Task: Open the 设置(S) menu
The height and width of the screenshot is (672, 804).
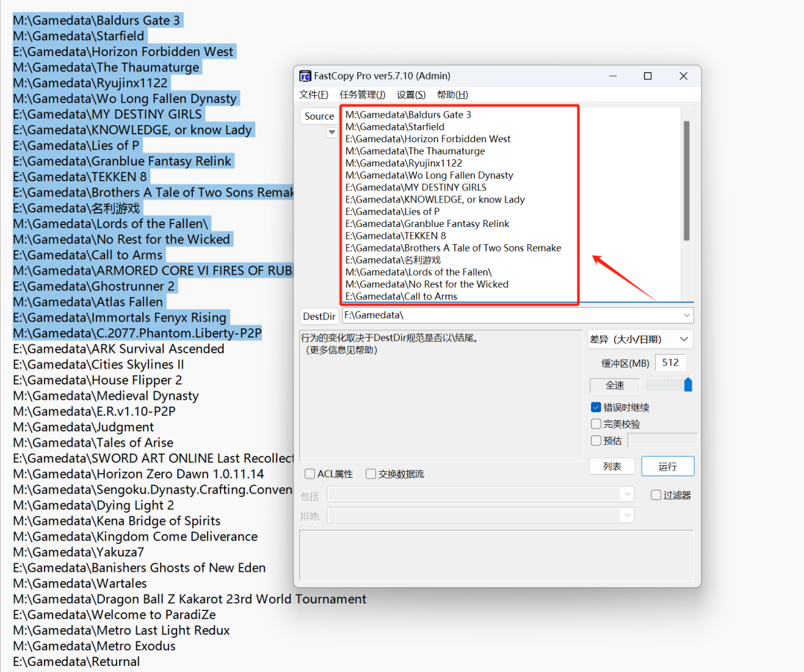Action: tap(411, 95)
